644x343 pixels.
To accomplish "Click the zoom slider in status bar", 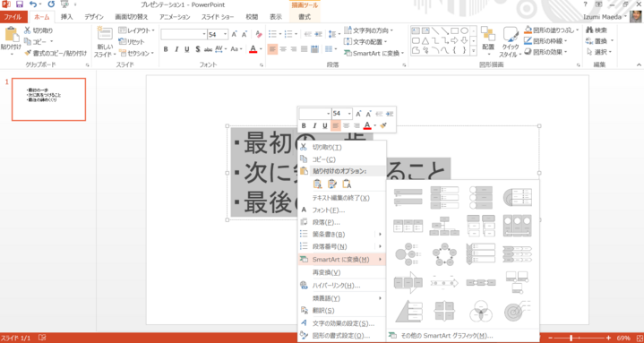I will pos(571,338).
